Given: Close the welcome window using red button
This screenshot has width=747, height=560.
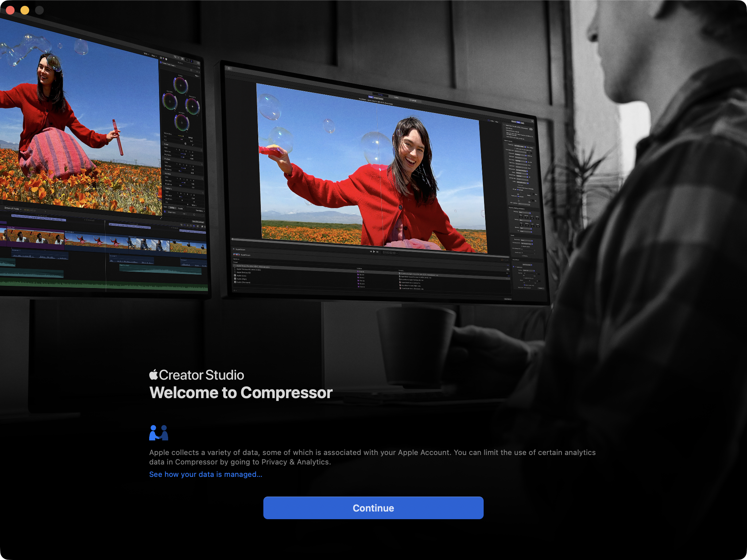Looking at the screenshot, I should (x=10, y=10).
